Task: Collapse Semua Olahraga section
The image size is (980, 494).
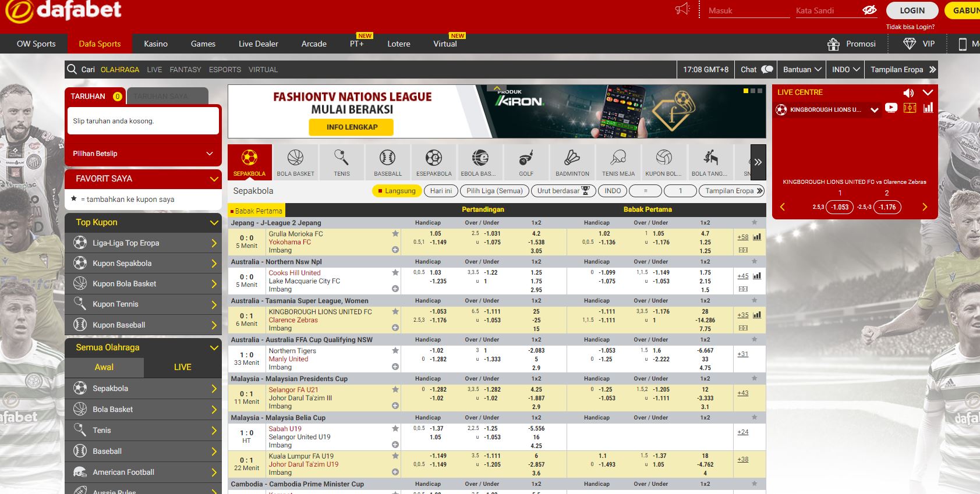Action: (214, 347)
